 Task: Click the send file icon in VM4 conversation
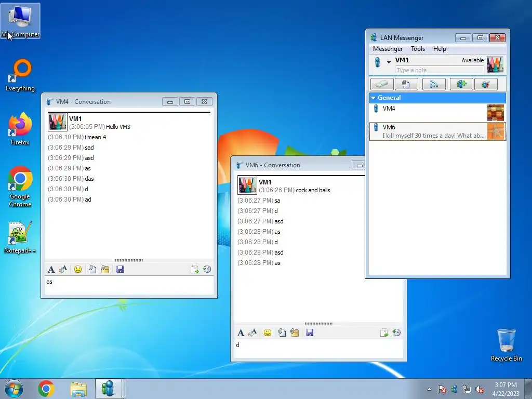[x=92, y=270]
